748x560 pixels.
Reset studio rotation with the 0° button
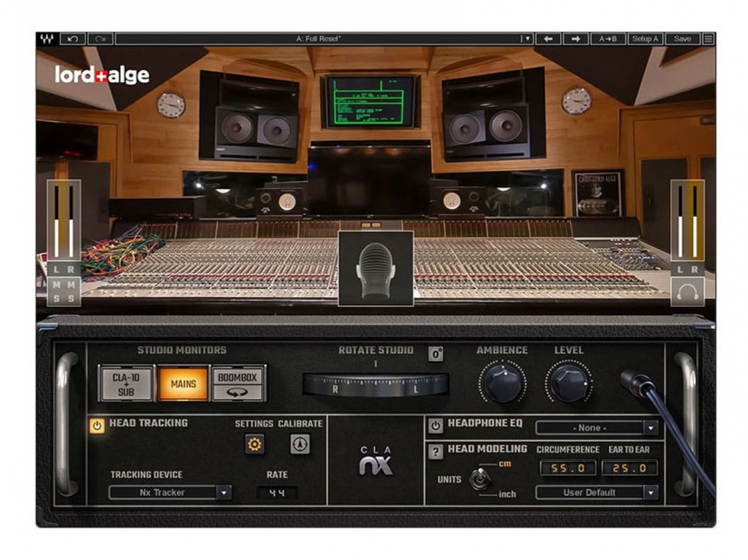436,354
